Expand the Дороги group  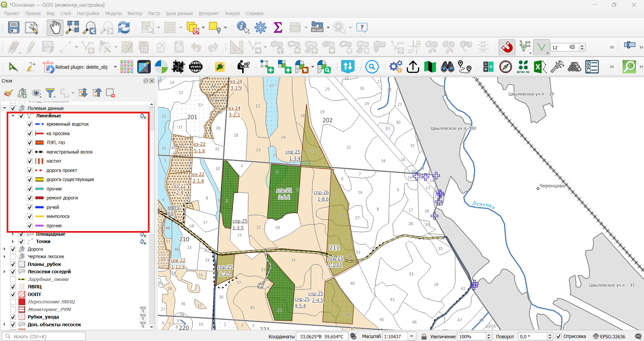4,249
